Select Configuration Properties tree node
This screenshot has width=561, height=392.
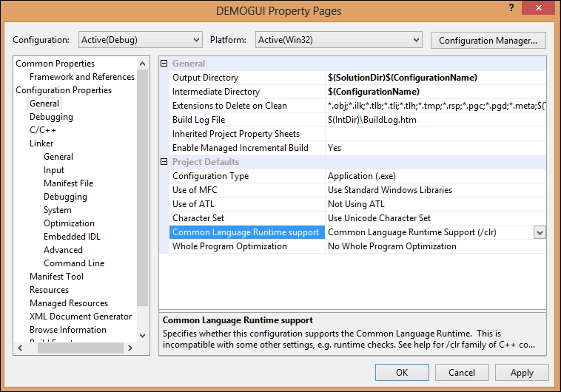(64, 90)
